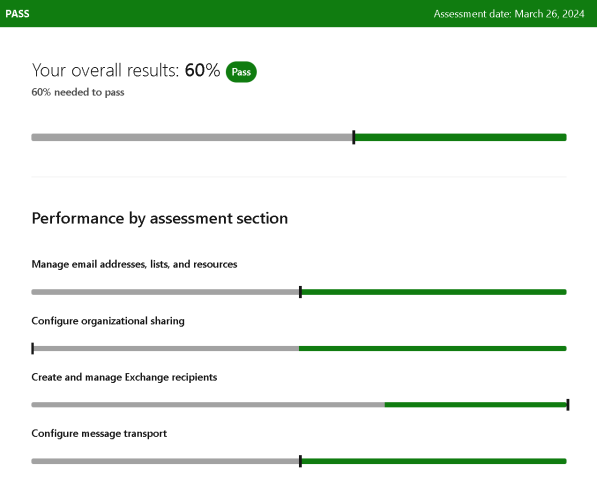Click the green Pass badge
The width and height of the screenshot is (597, 480).
point(241,72)
